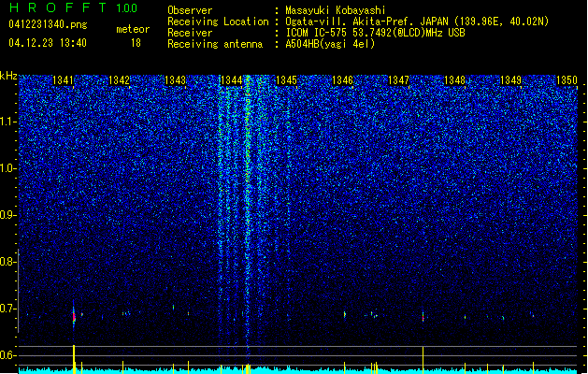This screenshot has height=374, width=588.
Task: Click the date stamp 04.12.23 13:40
Action: [48, 43]
